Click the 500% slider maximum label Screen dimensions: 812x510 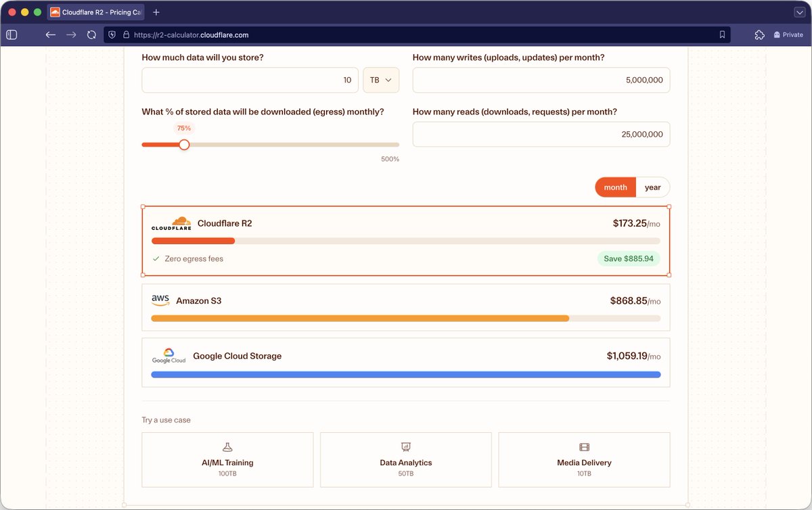(x=390, y=159)
